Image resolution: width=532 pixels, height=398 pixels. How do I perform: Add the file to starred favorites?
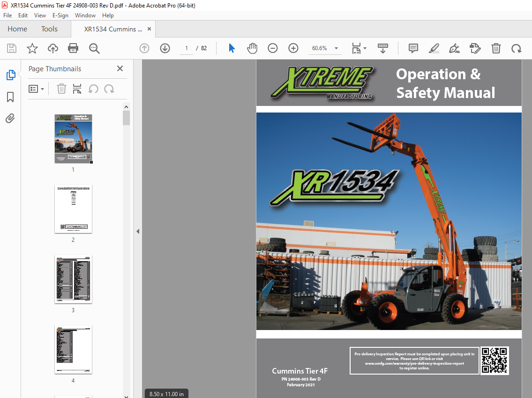pos(32,48)
